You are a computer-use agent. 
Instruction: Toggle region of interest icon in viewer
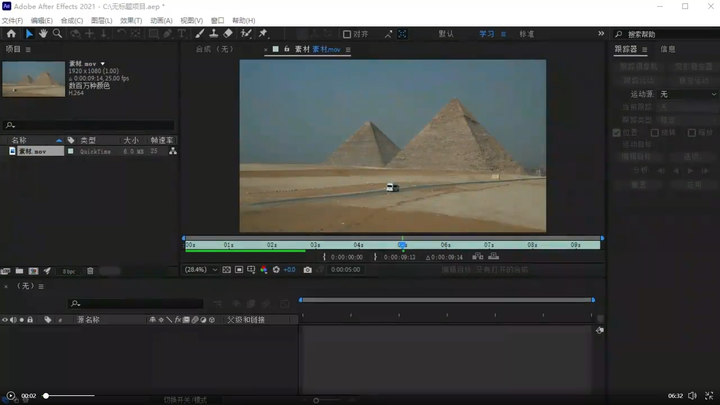coord(239,270)
